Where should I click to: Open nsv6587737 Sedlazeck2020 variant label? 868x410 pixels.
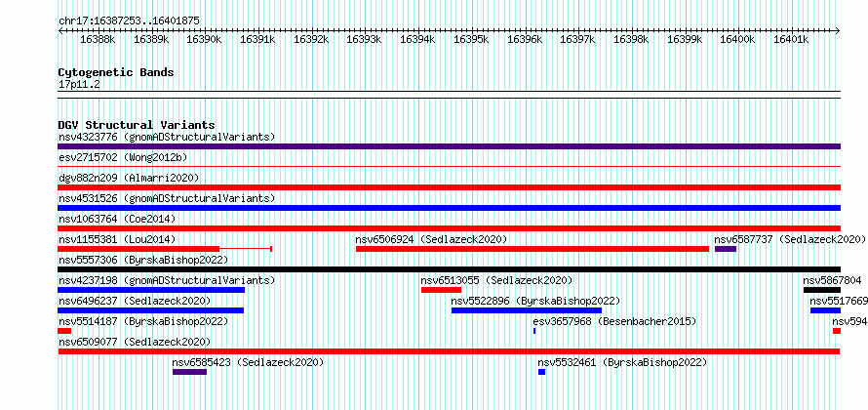pyautogui.click(x=790, y=239)
